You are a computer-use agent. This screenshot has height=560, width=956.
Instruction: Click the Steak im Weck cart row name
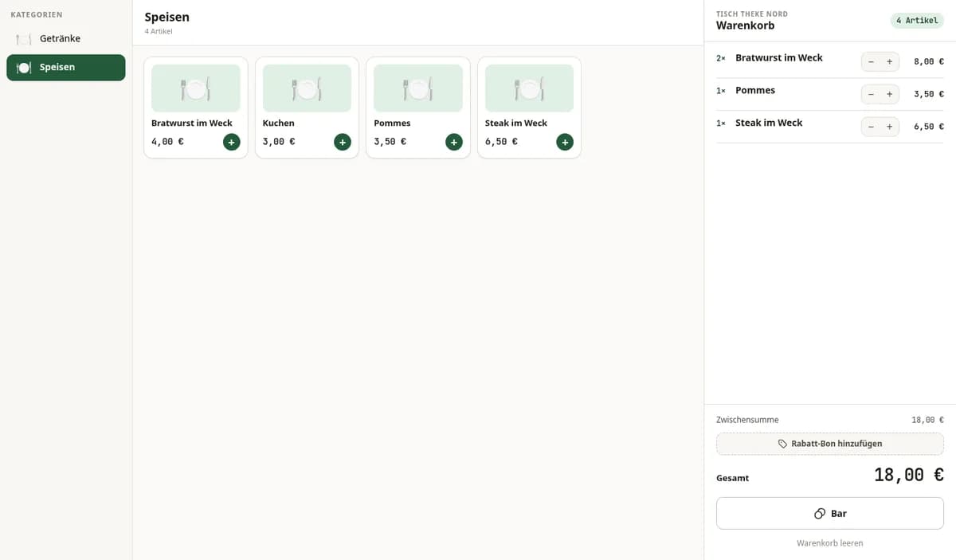[x=769, y=123]
